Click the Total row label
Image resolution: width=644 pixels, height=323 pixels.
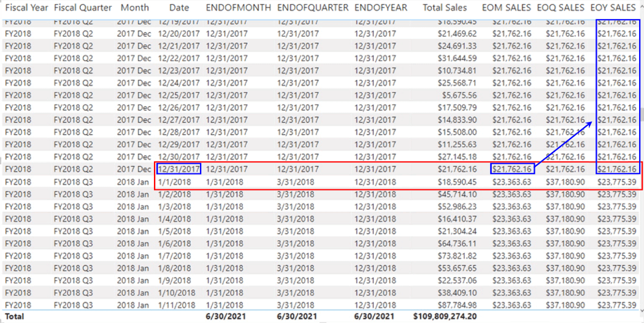(15, 316)
